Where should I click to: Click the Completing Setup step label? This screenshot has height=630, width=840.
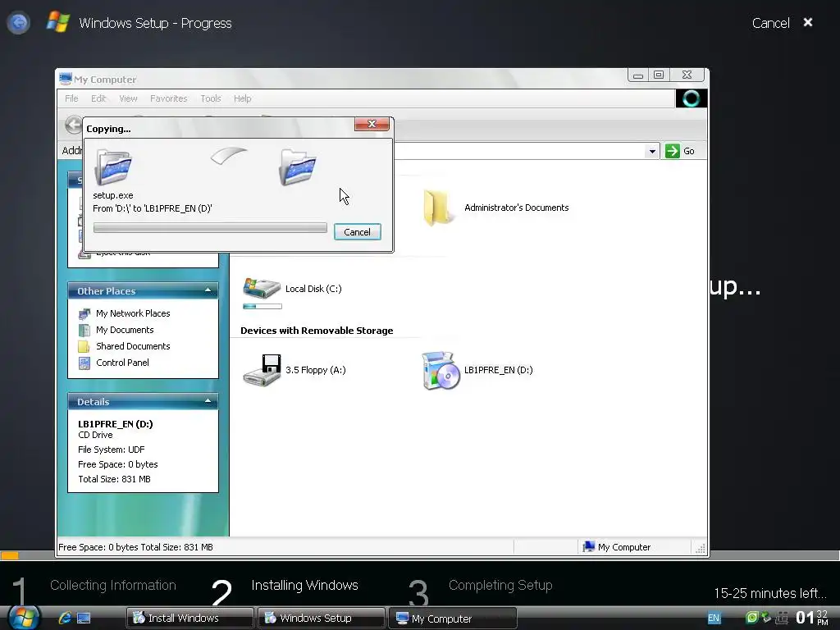tap(500, 585)
